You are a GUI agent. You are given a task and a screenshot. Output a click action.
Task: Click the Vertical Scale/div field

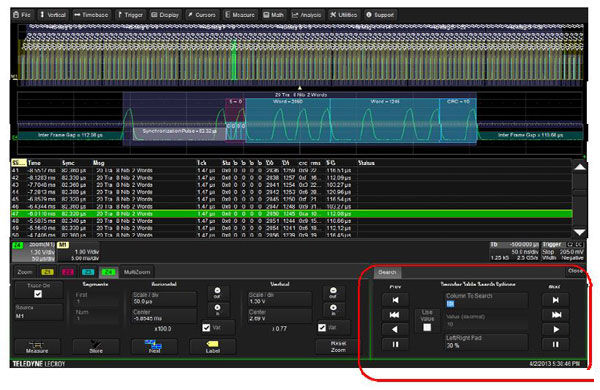(280, 298)
